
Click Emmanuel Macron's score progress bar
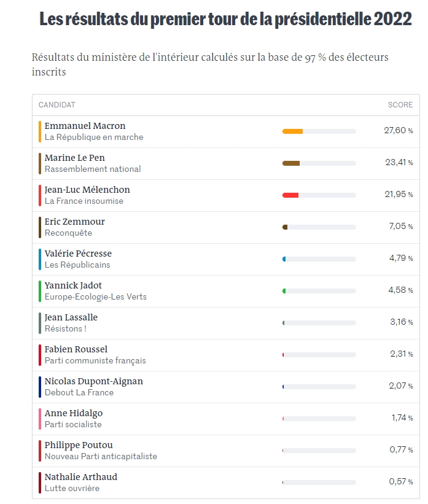[x=319, y=131]
